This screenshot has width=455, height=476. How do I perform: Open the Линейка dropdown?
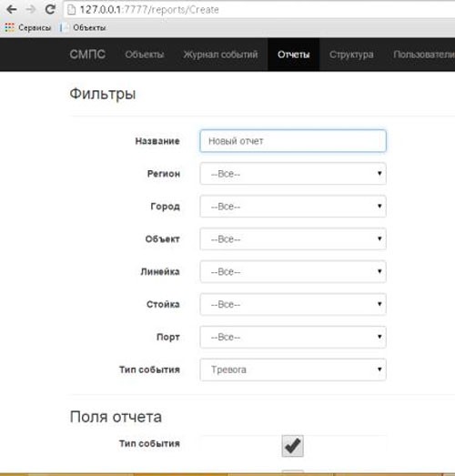[x=293, y=272]
